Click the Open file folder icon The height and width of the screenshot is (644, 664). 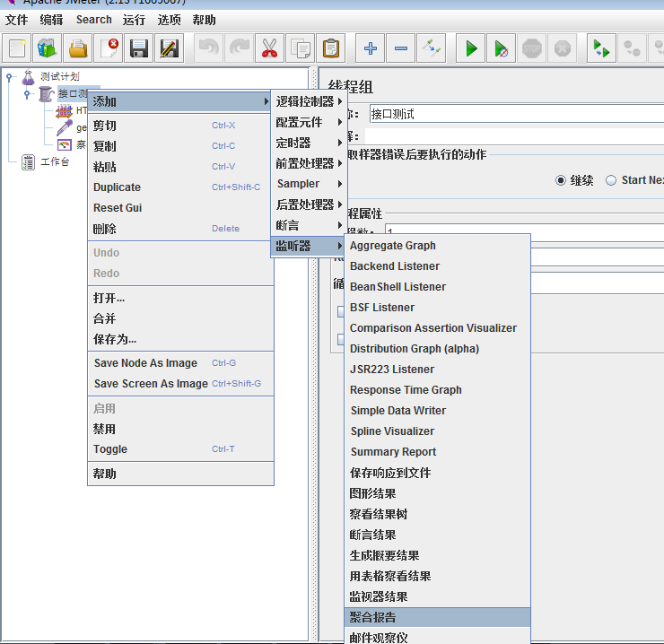(78, 48)
